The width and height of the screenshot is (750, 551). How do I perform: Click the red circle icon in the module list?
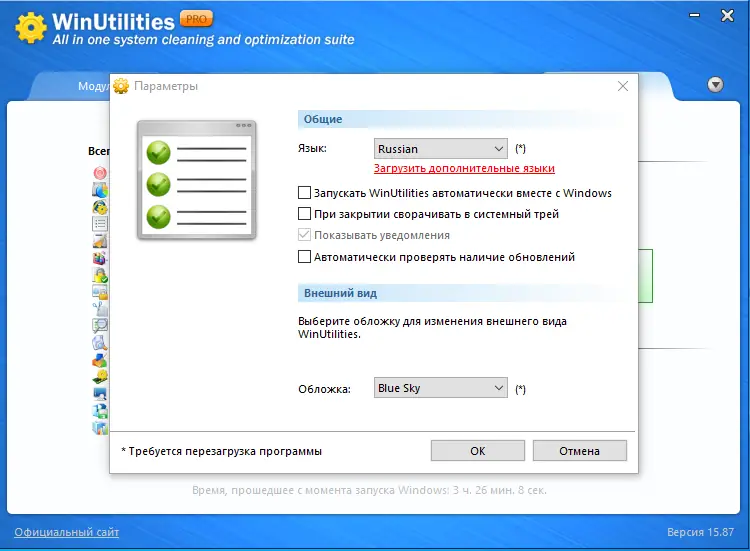click(100, 173)
